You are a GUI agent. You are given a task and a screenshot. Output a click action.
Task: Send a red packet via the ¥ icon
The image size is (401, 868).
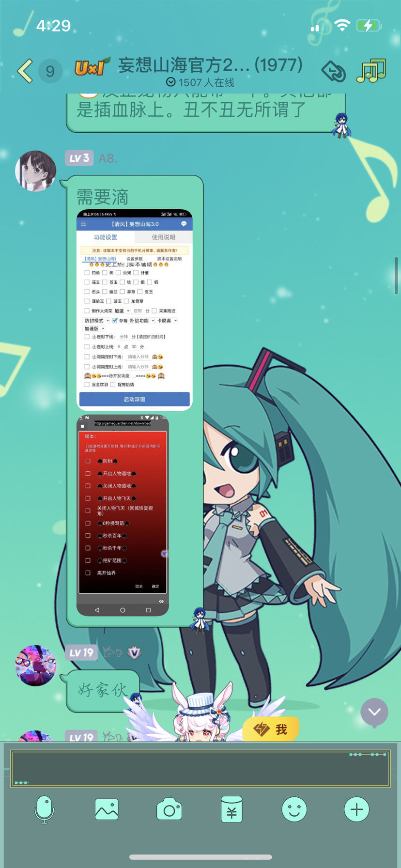(x=231, y=809)
